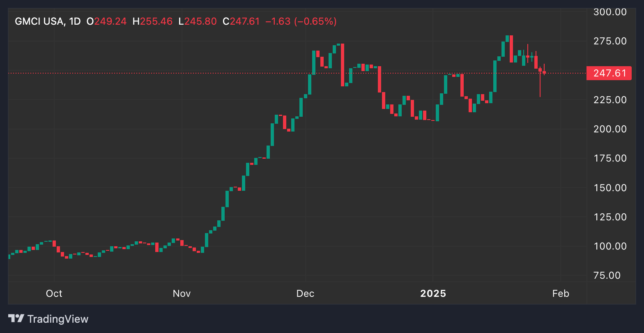Viewport: 644px width, 333px height.
Task: Click the 1D interval label
Action: pyautogui.click(x=75, y=21)
